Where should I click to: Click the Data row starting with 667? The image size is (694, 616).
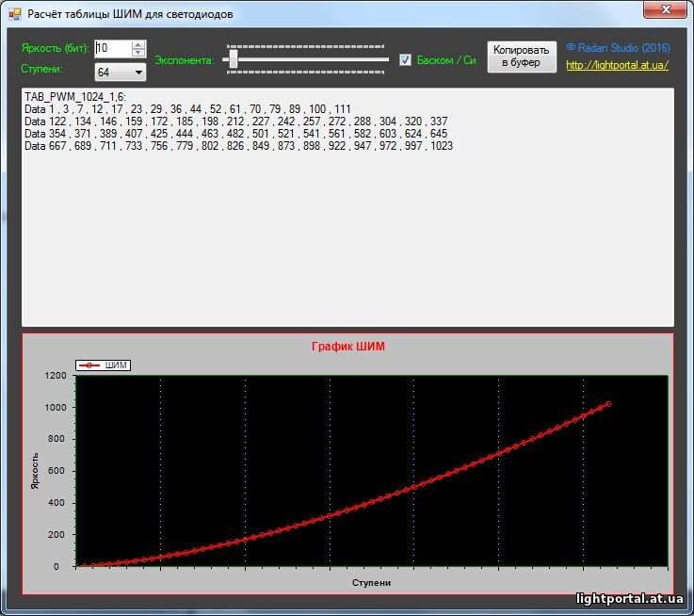[x=239, y=146]
